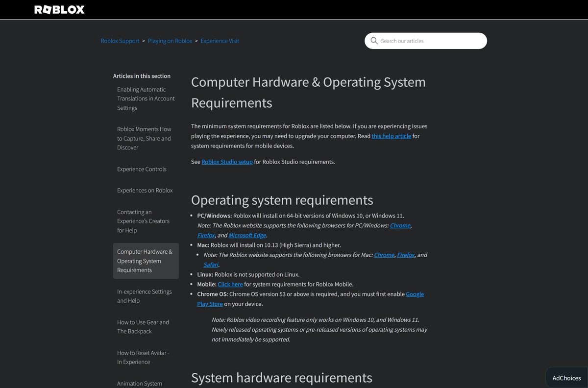
Task: Open Enabling Automatic Translations in Account Settings article
Action: tap(146, 98)
